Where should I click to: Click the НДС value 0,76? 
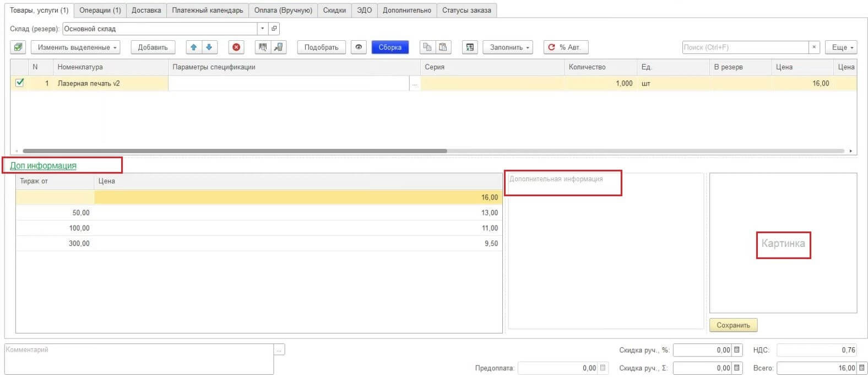point(817,350)
